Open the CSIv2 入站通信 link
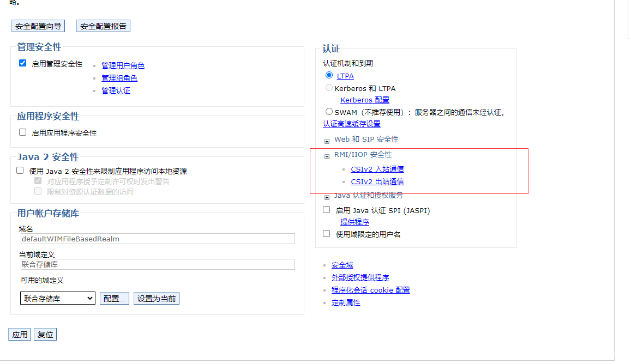This screenshot has height=364, width=631. pos(377,169)
